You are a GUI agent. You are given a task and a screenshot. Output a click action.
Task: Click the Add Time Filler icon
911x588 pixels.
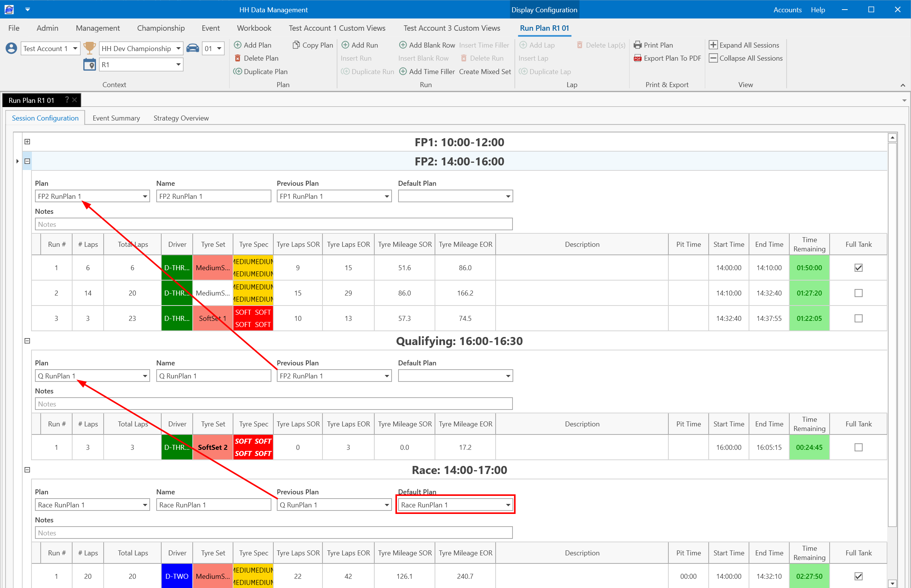[x=403, y=71]
